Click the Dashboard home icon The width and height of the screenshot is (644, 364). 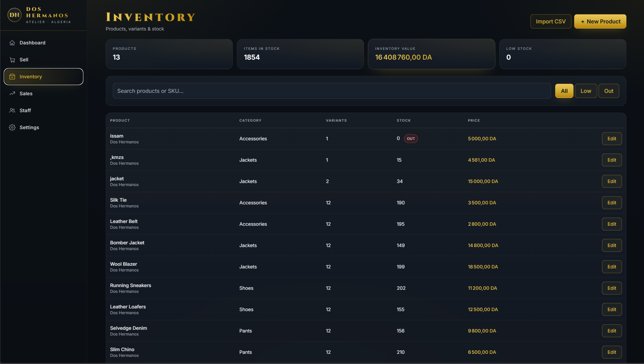(12, 43)
